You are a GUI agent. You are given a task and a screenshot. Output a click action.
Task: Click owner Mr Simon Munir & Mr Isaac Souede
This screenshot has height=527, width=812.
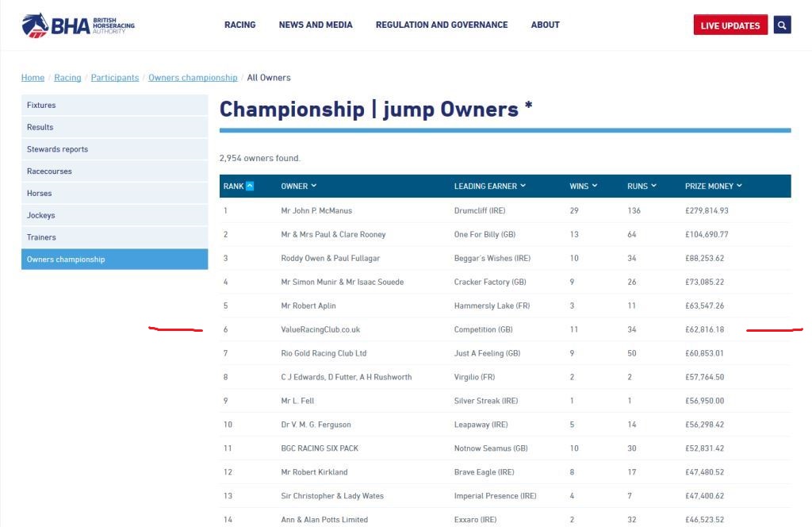[x=343, y=282]
